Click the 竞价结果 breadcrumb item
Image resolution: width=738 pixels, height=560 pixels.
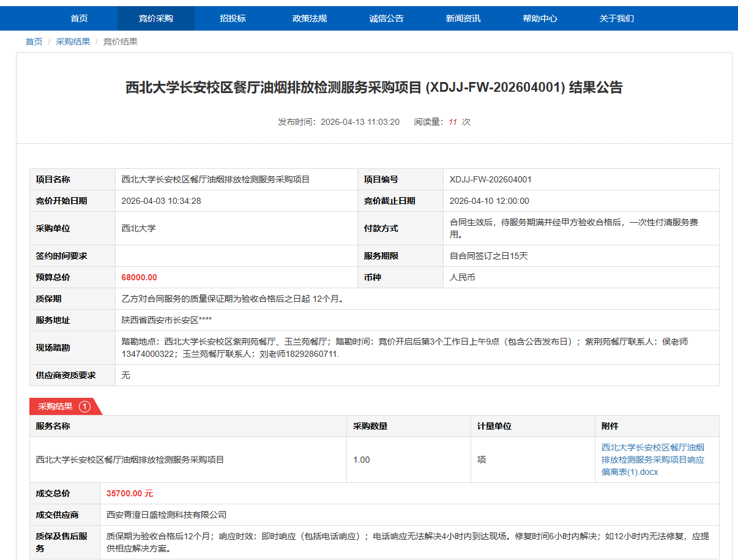120,42
